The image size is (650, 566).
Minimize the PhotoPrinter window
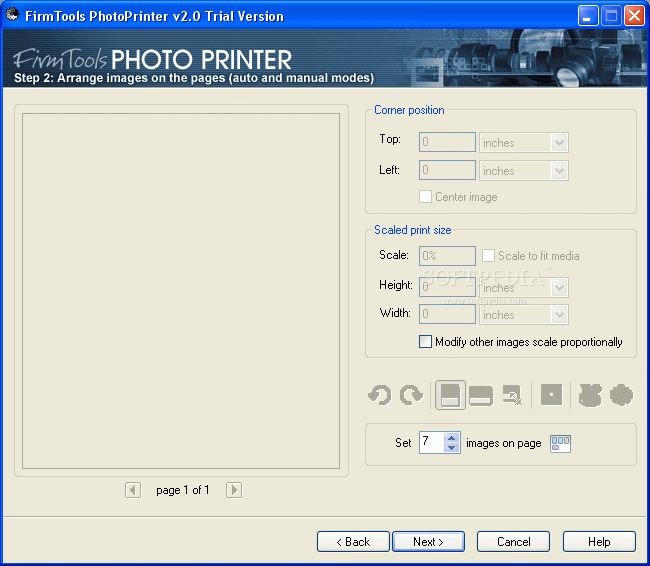tap(588, 16)
